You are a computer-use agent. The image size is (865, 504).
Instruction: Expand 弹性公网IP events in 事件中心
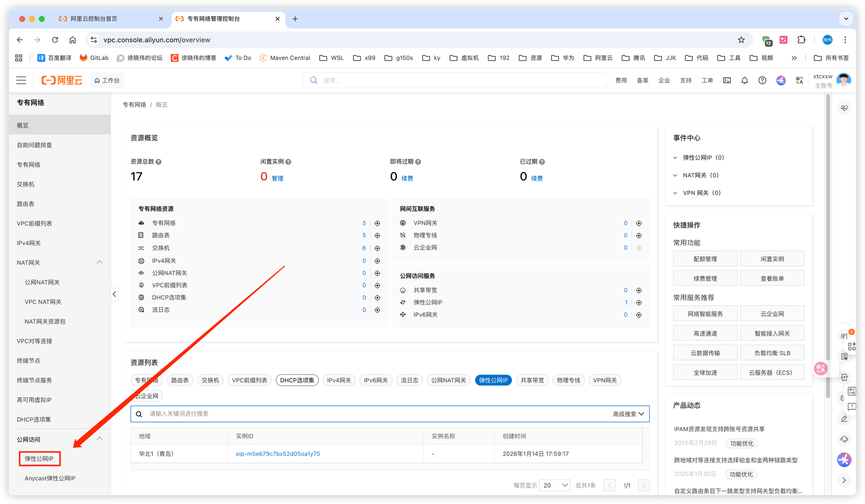click(x=676, y=158)
